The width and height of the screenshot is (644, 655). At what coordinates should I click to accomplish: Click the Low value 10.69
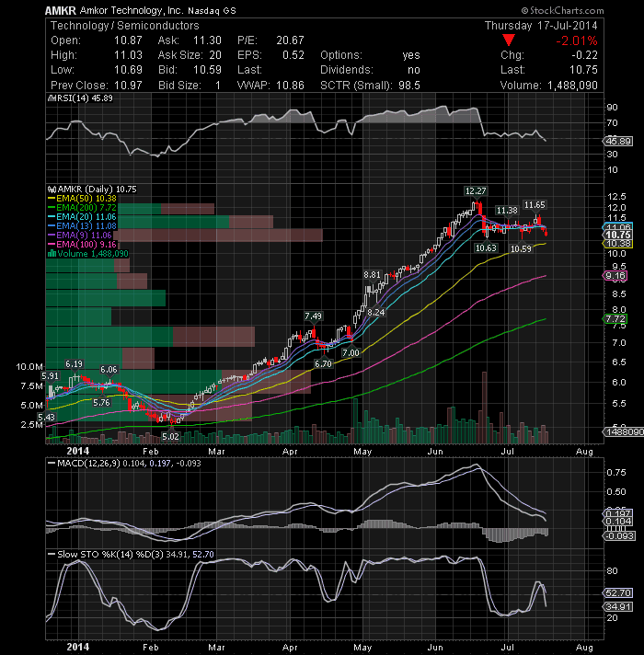(x=128, y=70)
